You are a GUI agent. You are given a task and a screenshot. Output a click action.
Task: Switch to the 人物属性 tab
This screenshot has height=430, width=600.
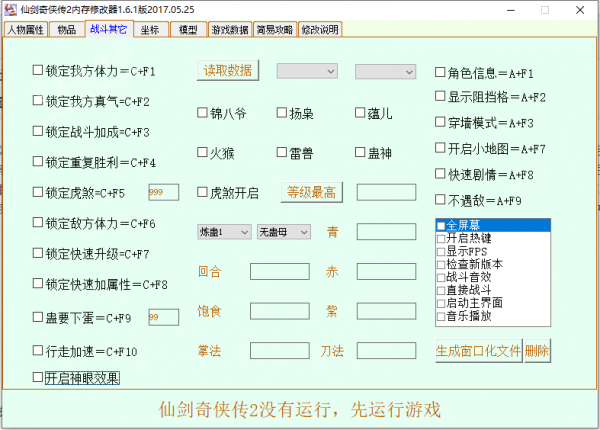(26, 29)
